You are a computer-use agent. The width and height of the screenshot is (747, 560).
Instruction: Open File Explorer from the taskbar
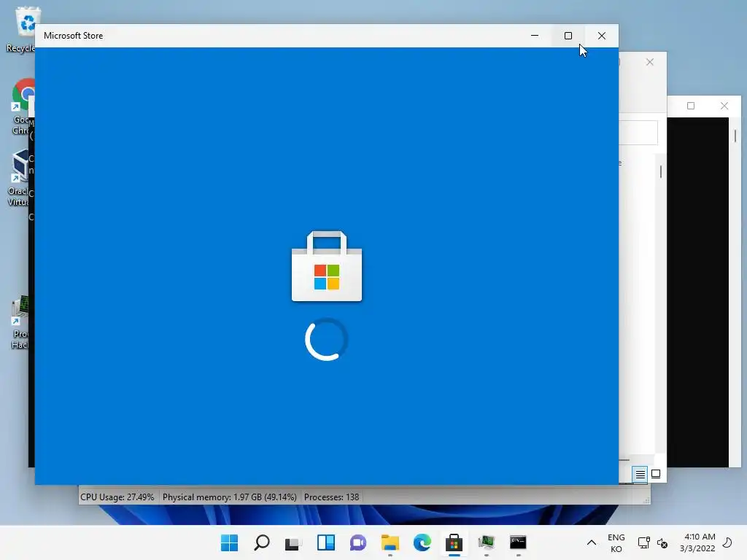tap(390, 542)
